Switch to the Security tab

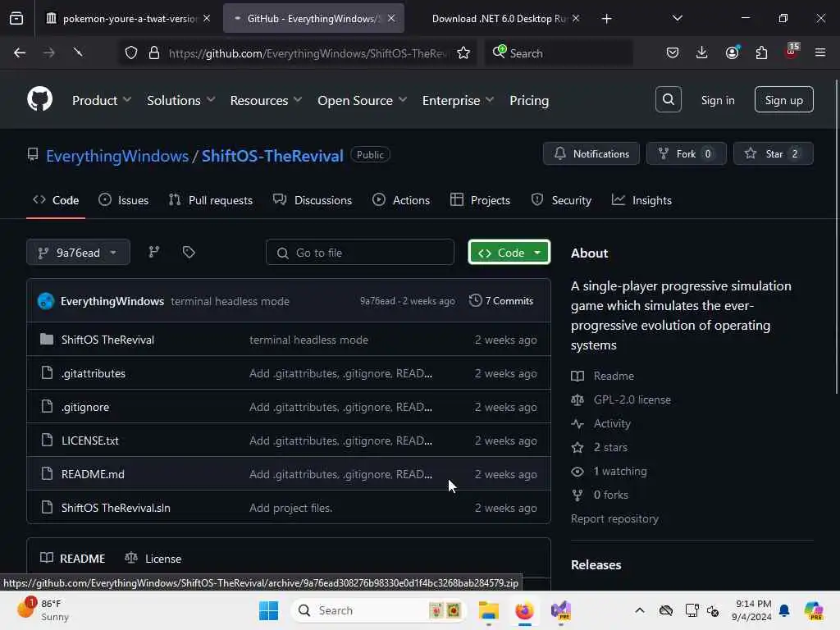[x=561, y=200]
